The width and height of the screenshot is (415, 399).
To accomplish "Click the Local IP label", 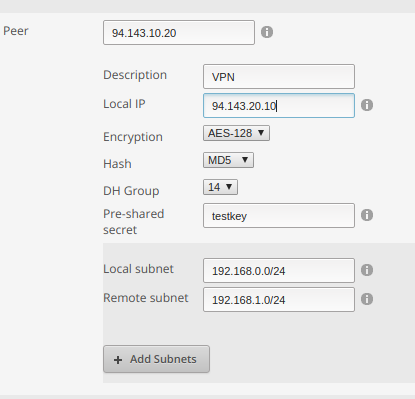I will (124, 104).
